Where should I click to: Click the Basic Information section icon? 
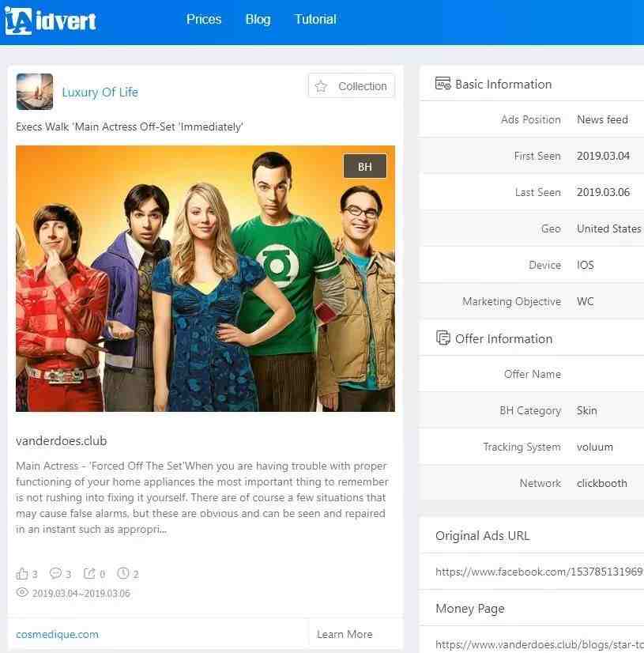[443, 83]
